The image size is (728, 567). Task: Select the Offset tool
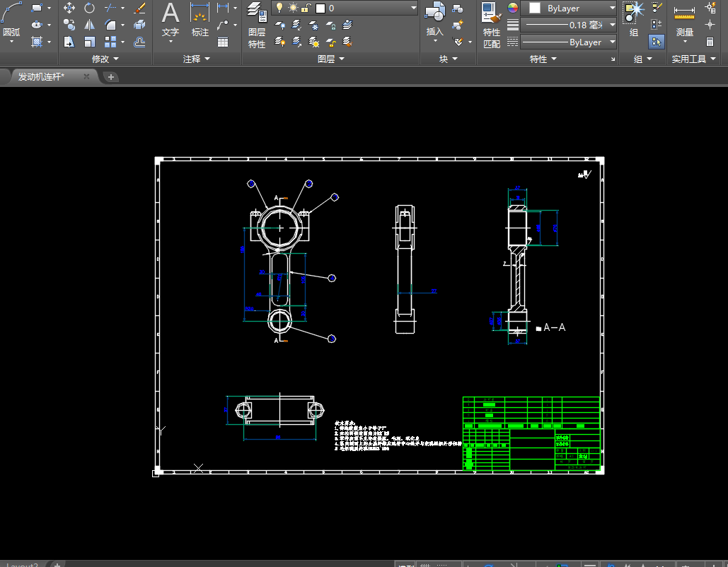pos(139,42)
